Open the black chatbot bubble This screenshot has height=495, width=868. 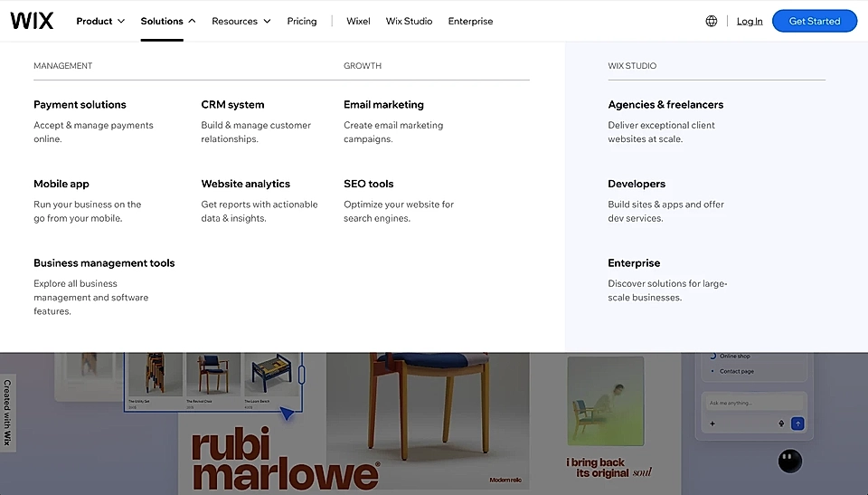[x=790, y=461]
